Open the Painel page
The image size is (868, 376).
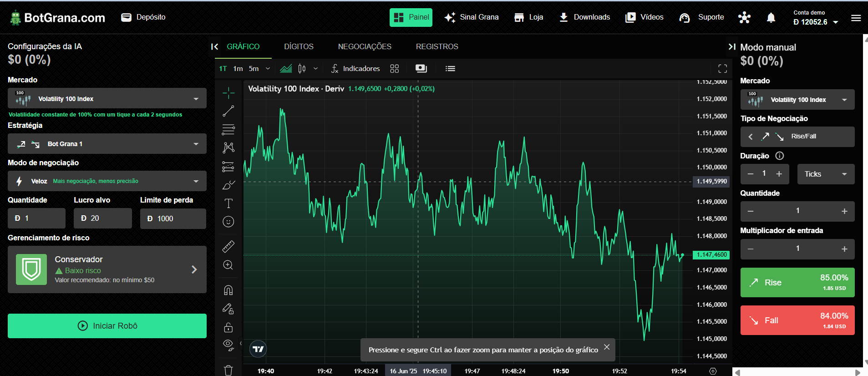click(x=411, y=17)
